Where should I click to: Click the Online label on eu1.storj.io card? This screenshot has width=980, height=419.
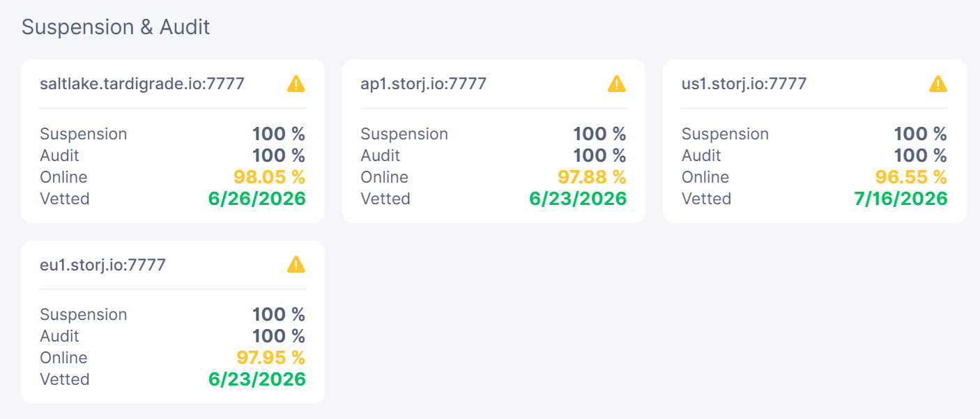click(63, 358)
